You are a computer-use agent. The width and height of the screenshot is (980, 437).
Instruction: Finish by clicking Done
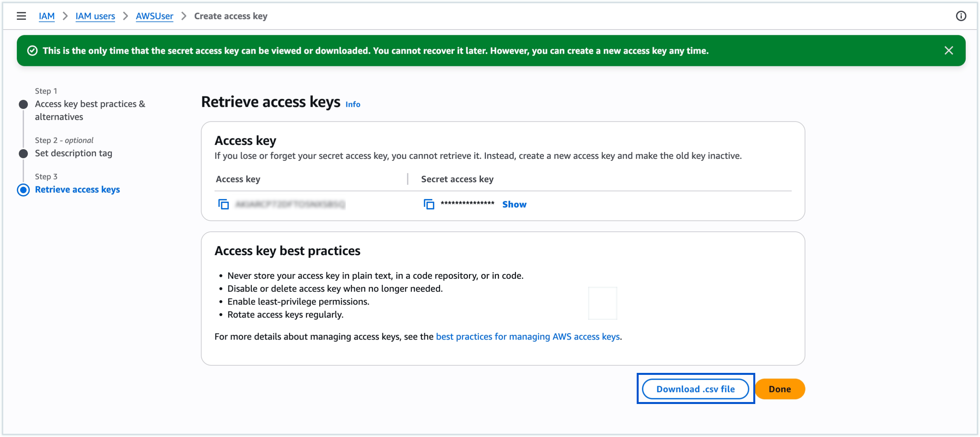780,389
